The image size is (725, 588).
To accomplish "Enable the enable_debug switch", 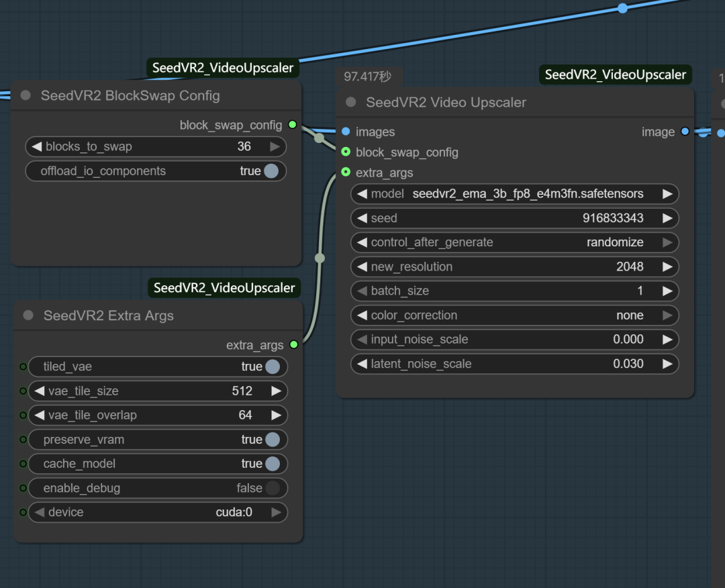I will (273, 488).
